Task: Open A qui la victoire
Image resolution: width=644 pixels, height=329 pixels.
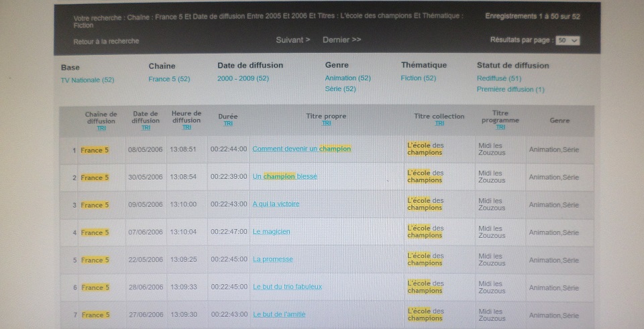Action: 276,204
